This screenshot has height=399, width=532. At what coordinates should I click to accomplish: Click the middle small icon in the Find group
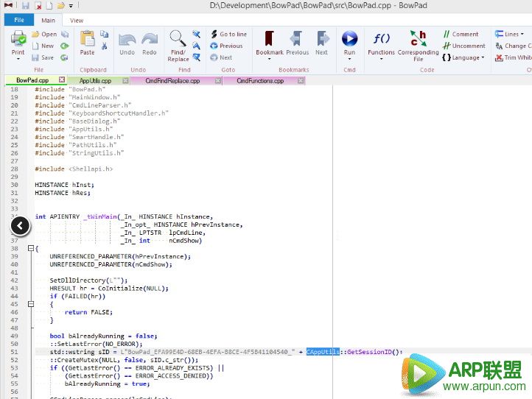tap(197, 46)
